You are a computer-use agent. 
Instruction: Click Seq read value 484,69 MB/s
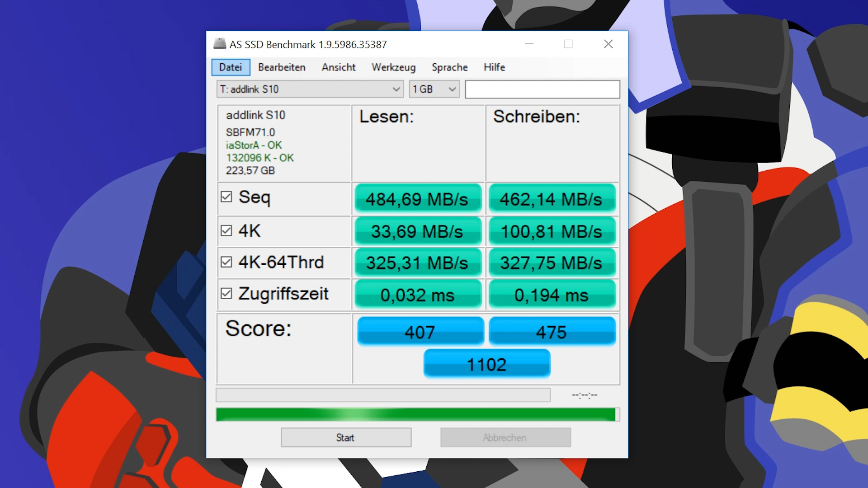point(418,198)
